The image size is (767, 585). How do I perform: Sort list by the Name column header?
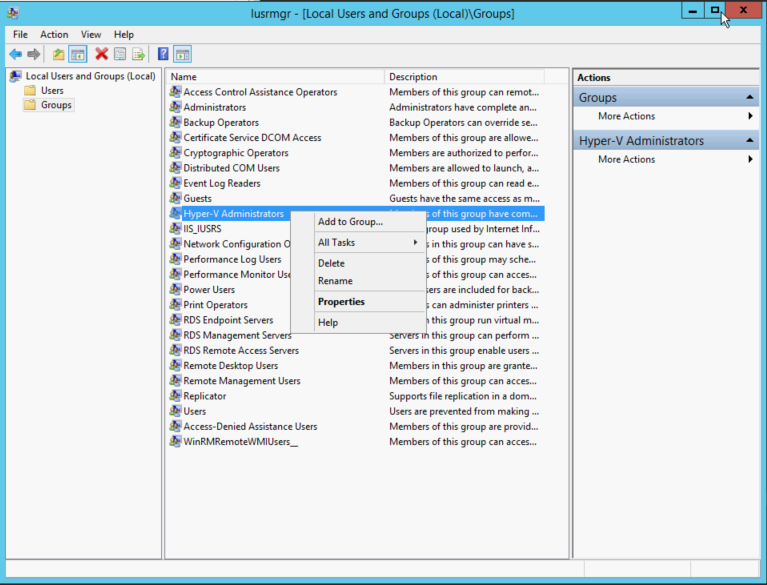[275, 76]
